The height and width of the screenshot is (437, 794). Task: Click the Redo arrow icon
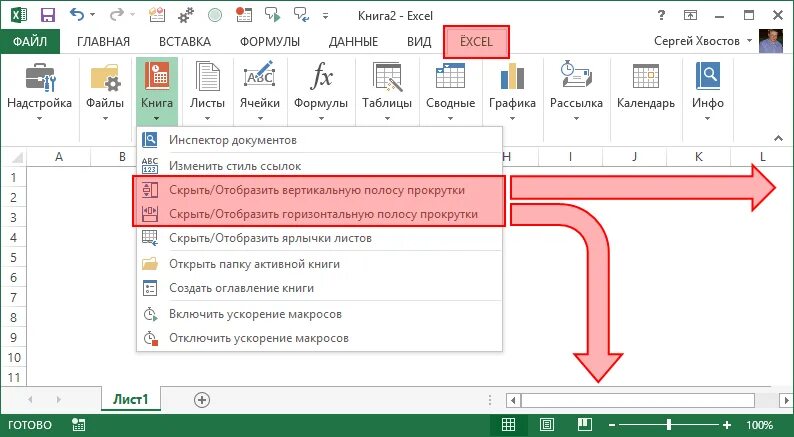coord(116,15)
